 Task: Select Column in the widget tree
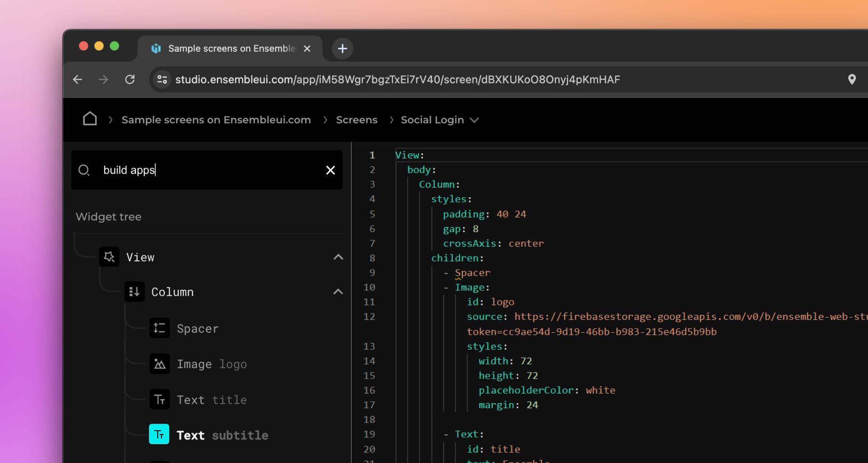[173, 292]
